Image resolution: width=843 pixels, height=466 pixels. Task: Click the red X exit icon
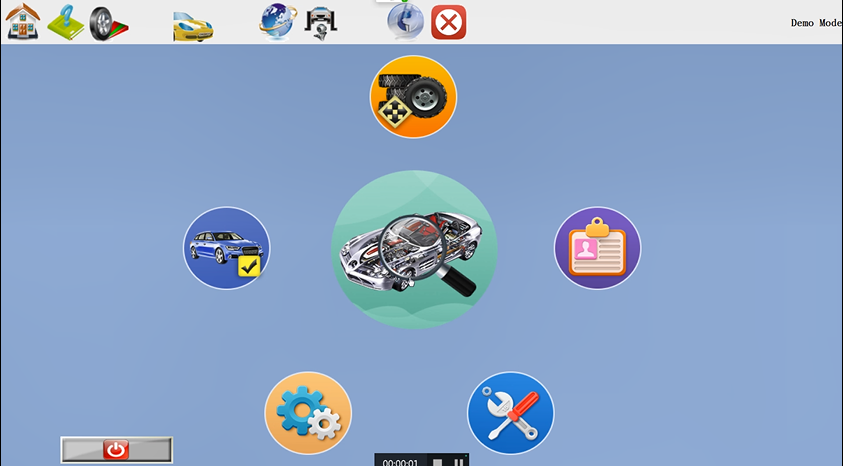pyautogui.click(x=448, y=23)
